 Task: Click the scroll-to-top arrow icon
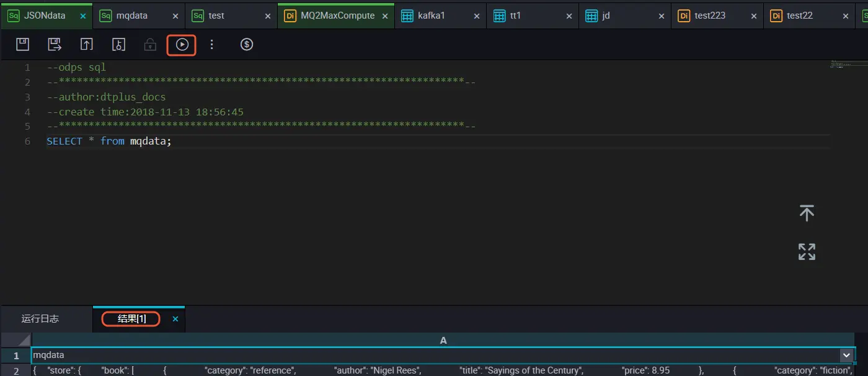click(807, 213)
